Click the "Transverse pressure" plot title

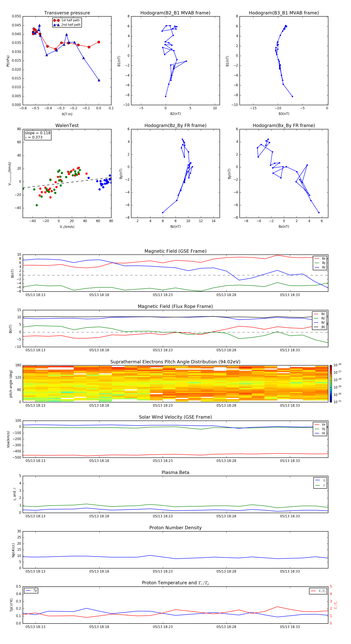(67, 13)
